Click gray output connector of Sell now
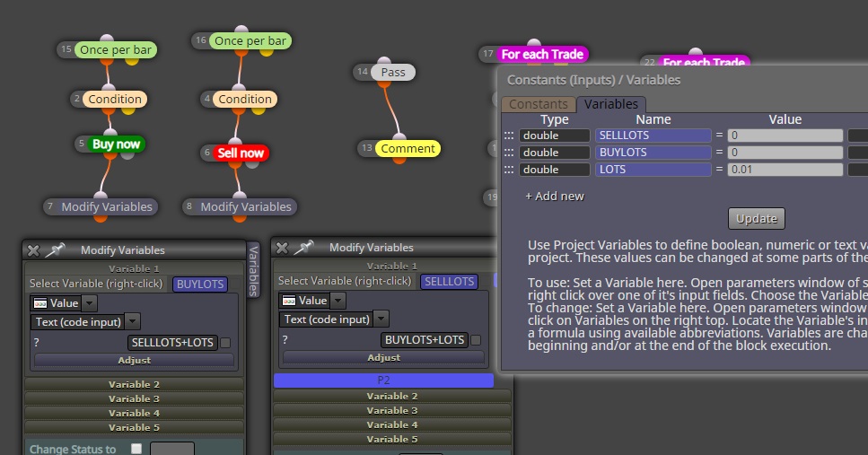Image resolution: width=868 pixels, height=455 pixels. tap(252, 163)
